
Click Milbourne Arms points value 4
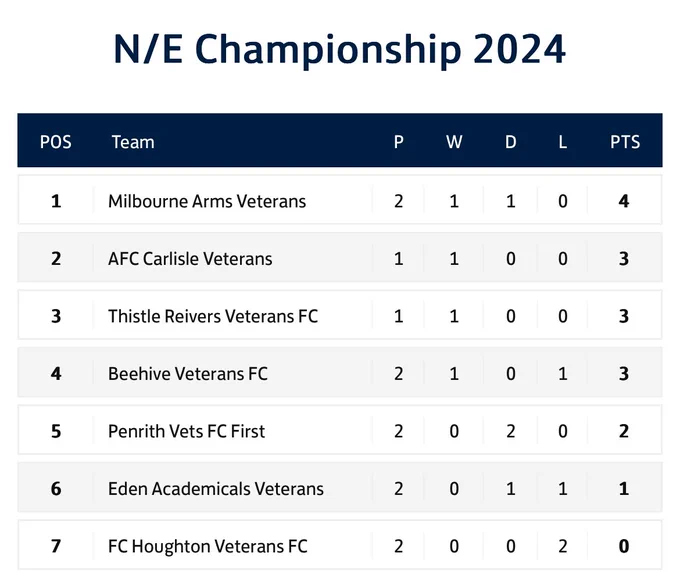(x=624, y=201)
